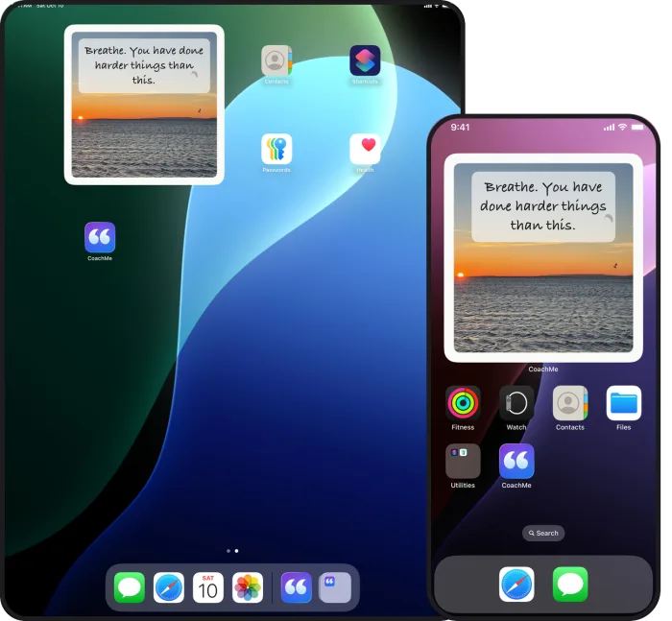Viewport: 672px width, 621px height.
Task: Open Contacts app on the iPad
Action: click(276, 60)
